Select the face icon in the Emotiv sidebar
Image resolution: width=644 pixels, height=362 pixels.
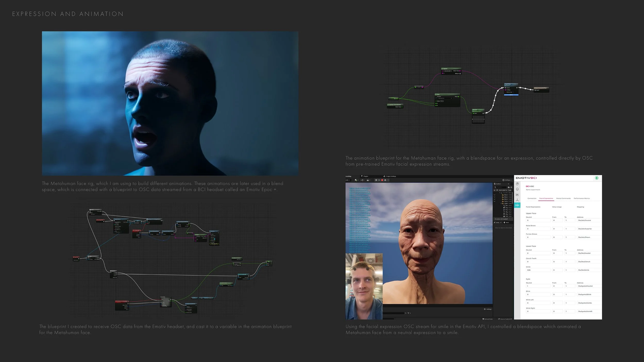[517, 189]
